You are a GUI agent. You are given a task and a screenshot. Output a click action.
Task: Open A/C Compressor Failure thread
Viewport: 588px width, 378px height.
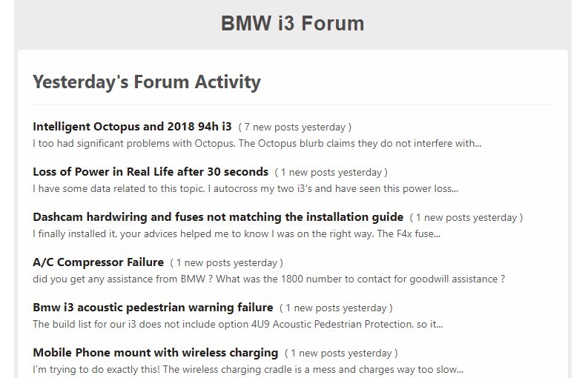[99, 262]
